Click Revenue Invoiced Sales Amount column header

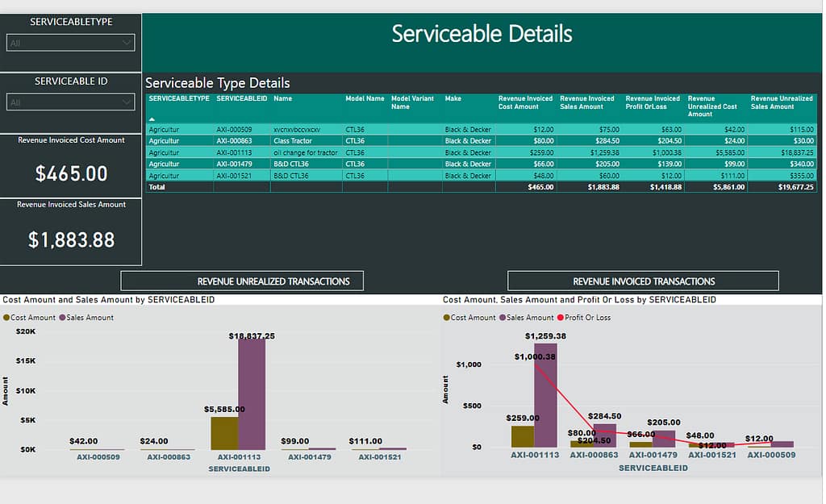point(587,102)
